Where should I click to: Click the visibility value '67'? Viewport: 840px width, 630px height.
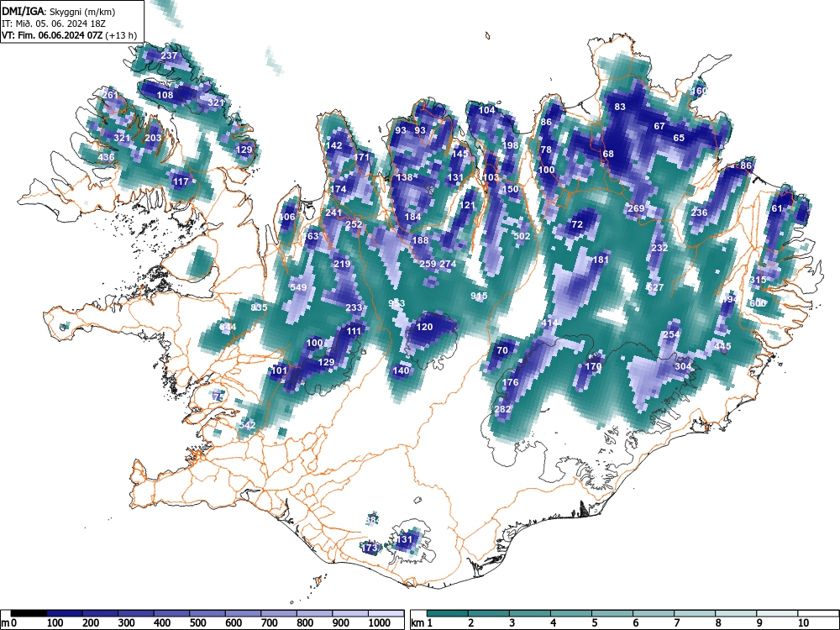[x=659, y=127]
